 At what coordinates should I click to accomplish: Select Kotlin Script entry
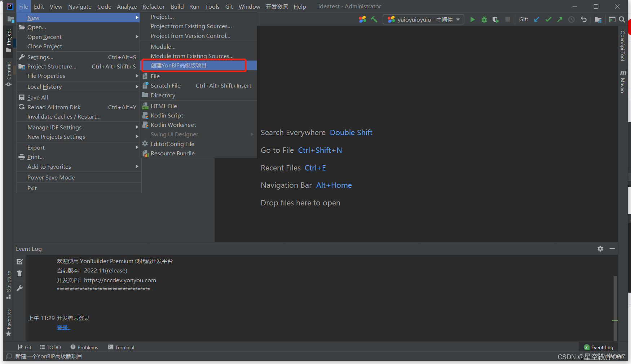coord(198,115)
